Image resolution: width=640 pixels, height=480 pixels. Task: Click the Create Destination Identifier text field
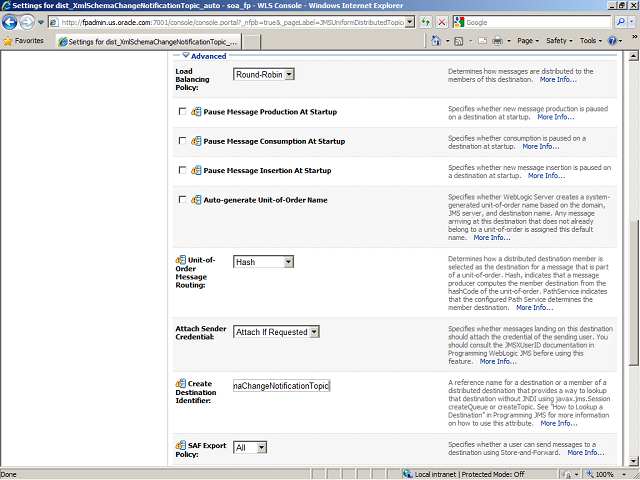[281, 385]
